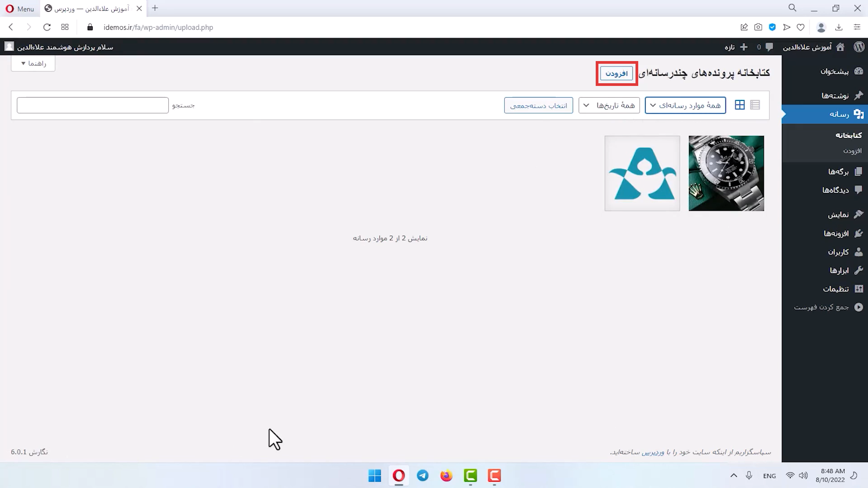Switch to grid view of media
Viewport: 868px width, 488px height.
(740, 105)
